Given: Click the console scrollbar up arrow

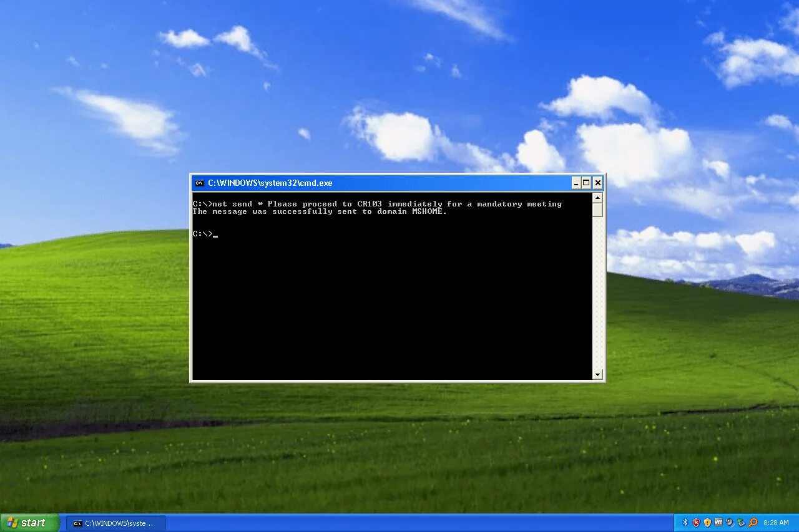Looking at the screenshot, I should click(x=597, y=198).
